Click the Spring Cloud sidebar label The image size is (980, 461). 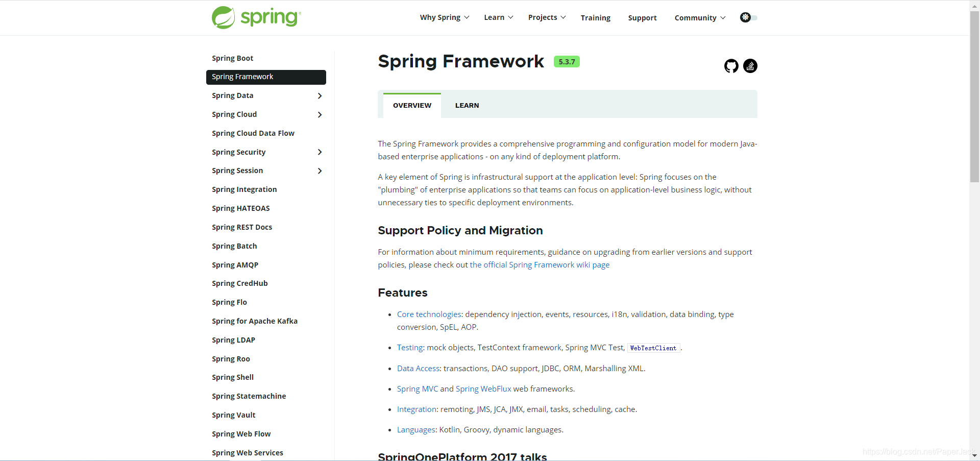tap(234, 114)
